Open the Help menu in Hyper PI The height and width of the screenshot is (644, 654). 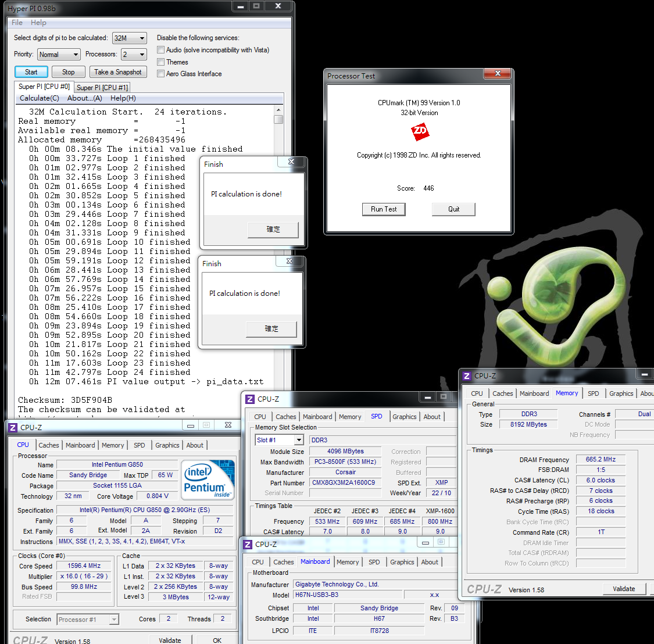click(38, 23)
